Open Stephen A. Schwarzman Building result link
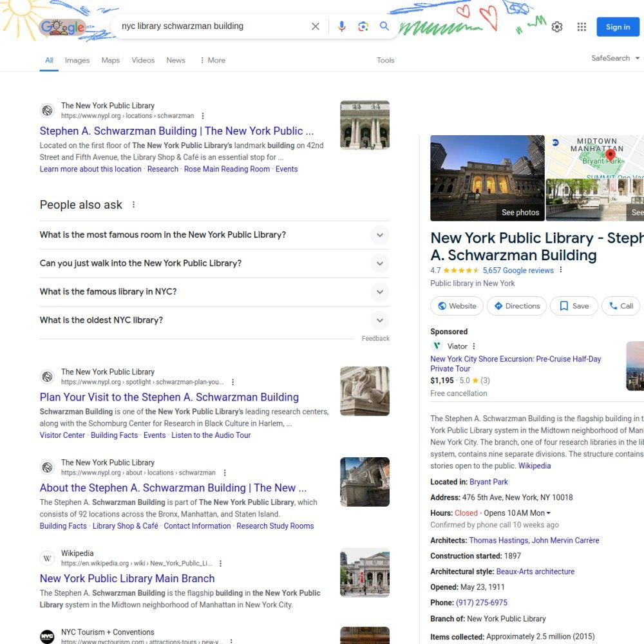The height and width of the screenshot is (644, 644). pyautogui.click(x=176, y=131)
